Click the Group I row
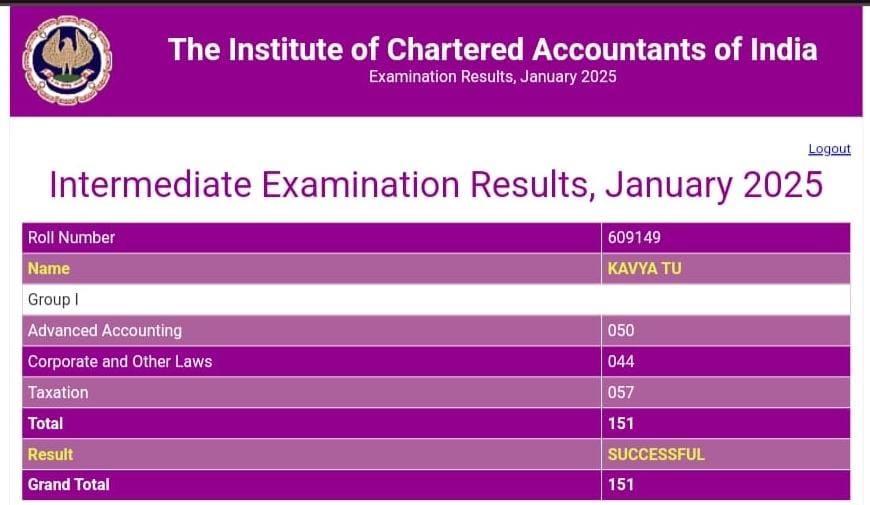This screenshot has width=870, height=505. tap(53, 299)
